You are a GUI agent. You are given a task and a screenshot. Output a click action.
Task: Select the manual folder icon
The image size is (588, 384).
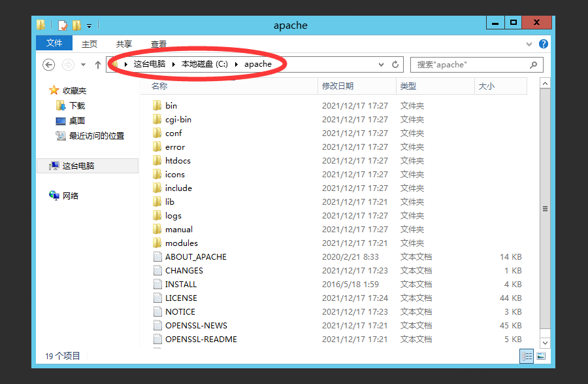157,230
